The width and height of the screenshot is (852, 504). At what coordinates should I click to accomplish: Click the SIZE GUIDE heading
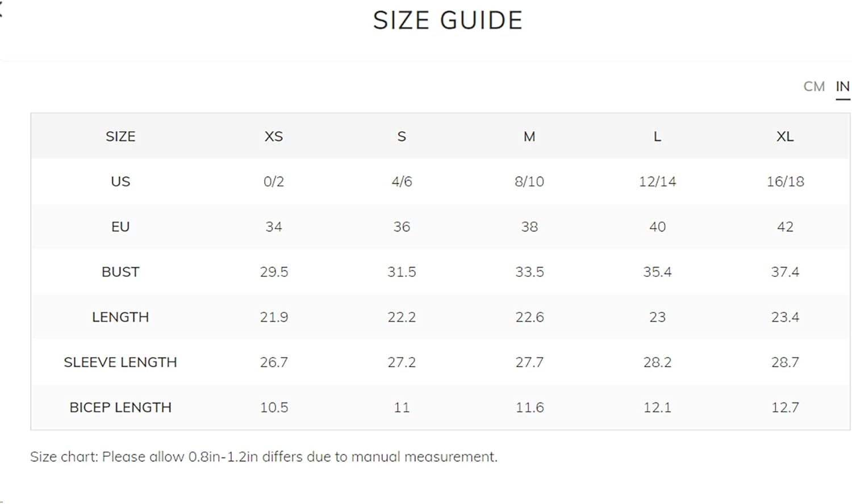[x=448, y=21]
